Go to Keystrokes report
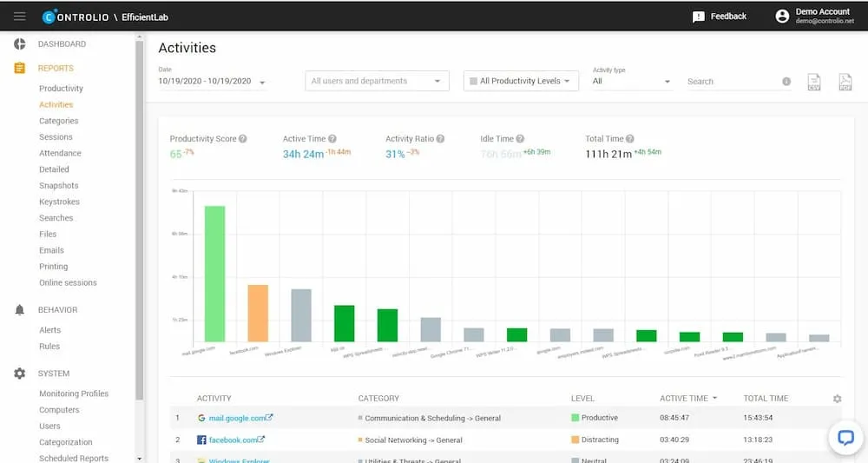Image resolution: width=868 pixels, height=463 pixels. coord(59,202)
